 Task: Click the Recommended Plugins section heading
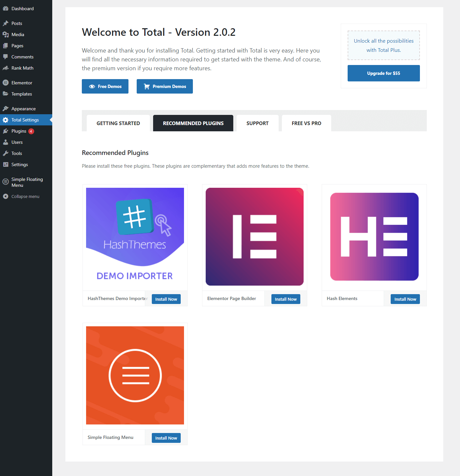(x=115, y=153)
